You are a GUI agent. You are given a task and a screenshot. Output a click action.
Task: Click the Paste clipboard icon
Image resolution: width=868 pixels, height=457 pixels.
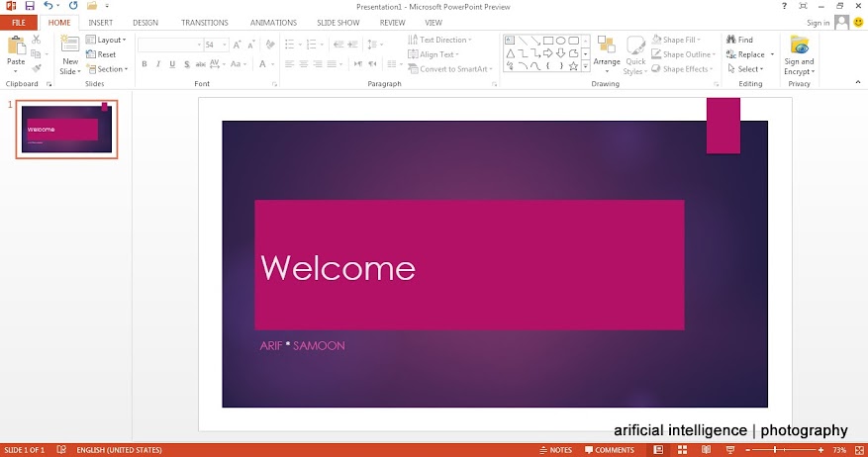pyautogui.click(x=16, y=46)
